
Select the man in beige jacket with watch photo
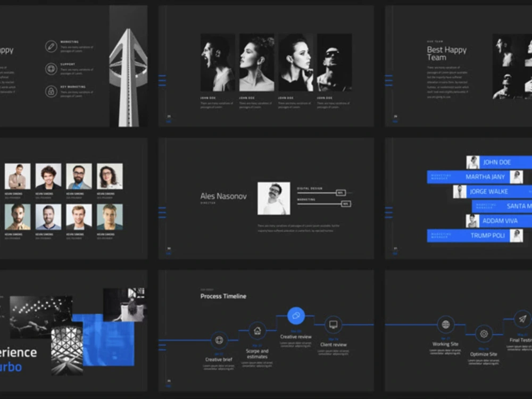click(x=18, y=176)
